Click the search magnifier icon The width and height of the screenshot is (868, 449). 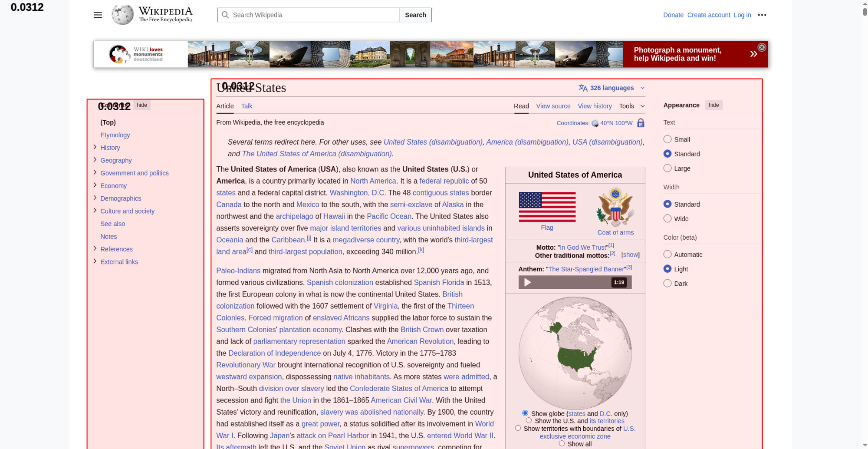tap(225, 15)
